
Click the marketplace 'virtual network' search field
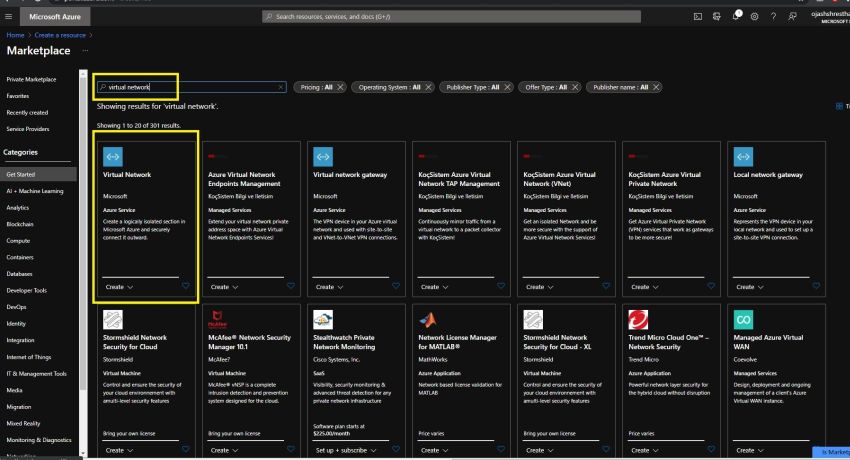pyautogui.click(x=191, y=87)
